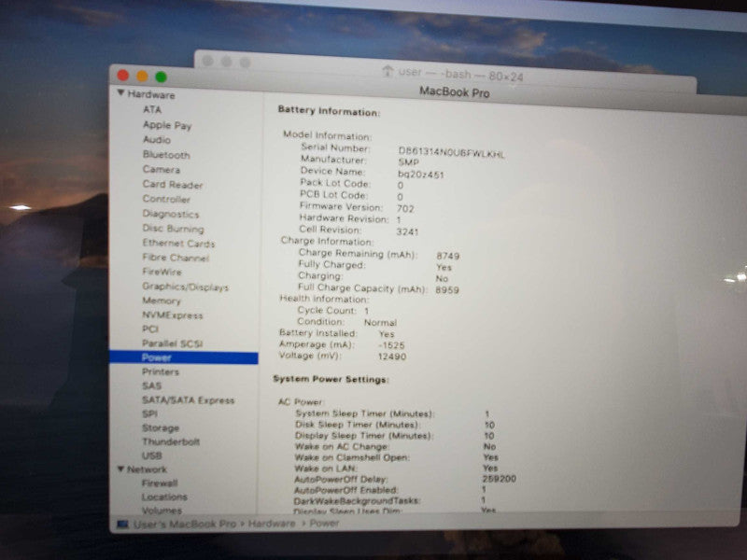Show Bluetooth hardware information
The image size is (747, 560).
pyautogui.click(x=166, y=155)
